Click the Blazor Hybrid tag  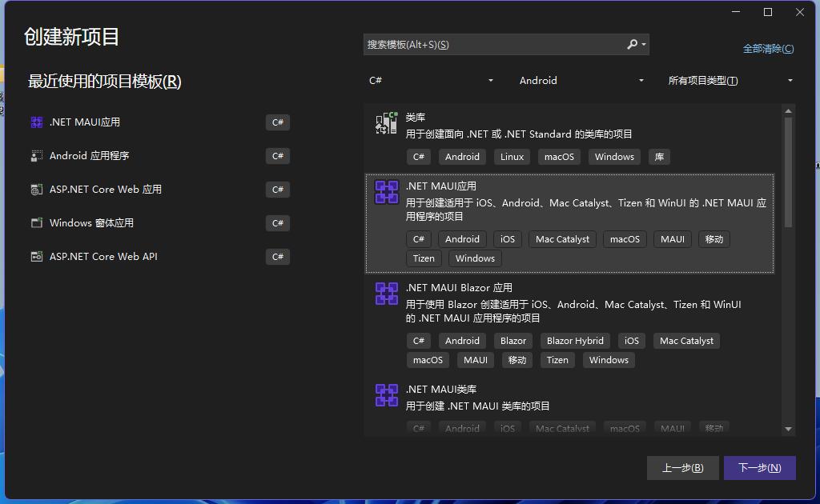pyautogui.click(x=575, y=341)
